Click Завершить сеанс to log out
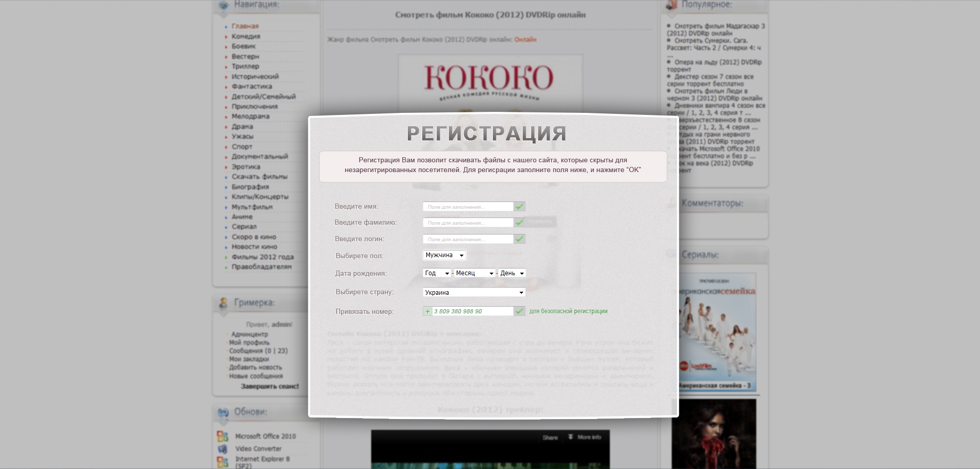 (270, 387)
